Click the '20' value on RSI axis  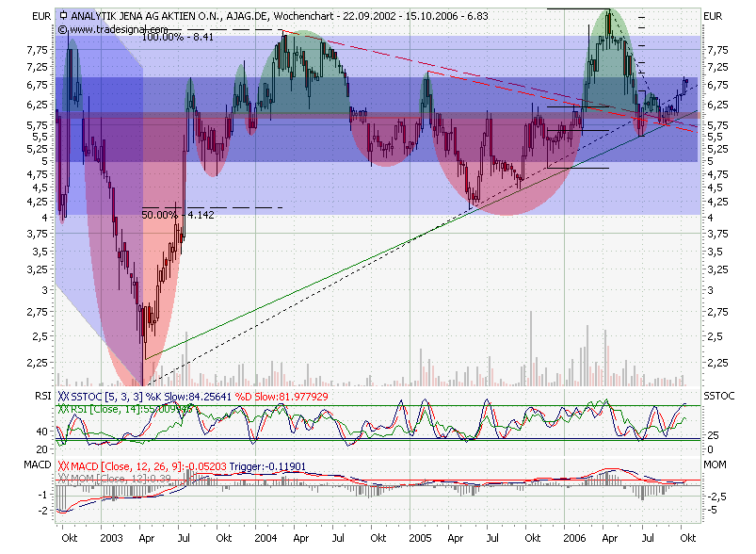(x=42, y=449)
